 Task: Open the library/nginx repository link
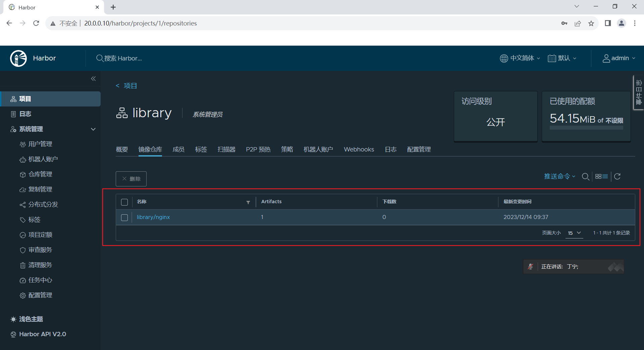(153, 217)
